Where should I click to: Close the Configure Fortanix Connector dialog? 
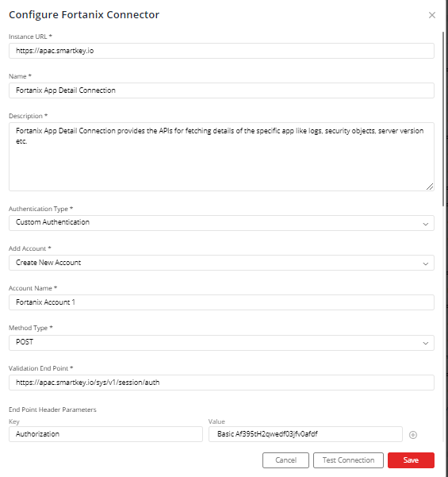coord(432,15)
